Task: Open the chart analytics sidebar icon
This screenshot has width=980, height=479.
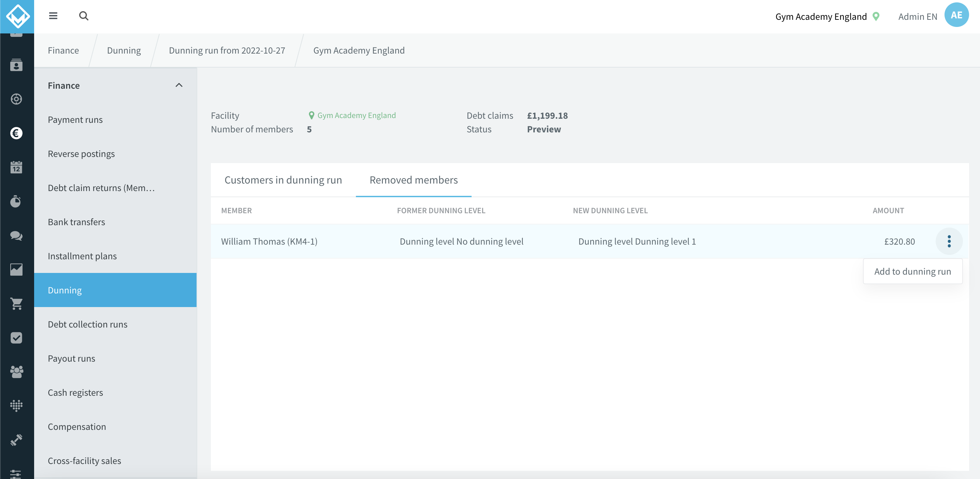Action: tap(16, 270)
